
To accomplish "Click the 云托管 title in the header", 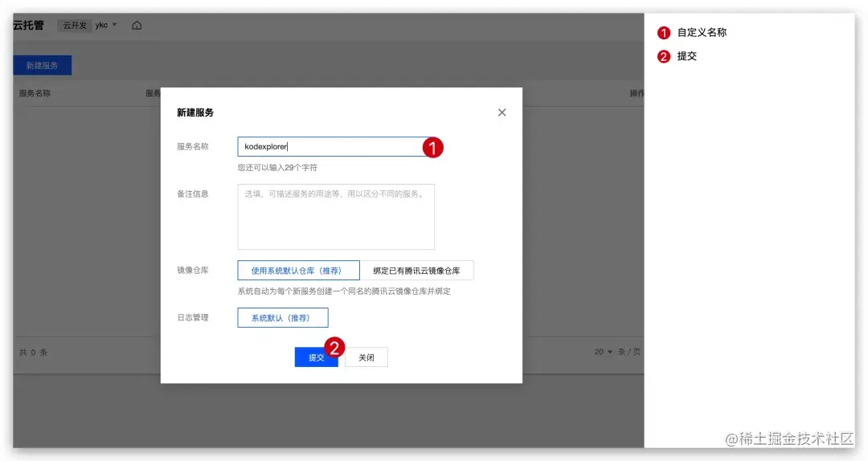I will (28, 26).
